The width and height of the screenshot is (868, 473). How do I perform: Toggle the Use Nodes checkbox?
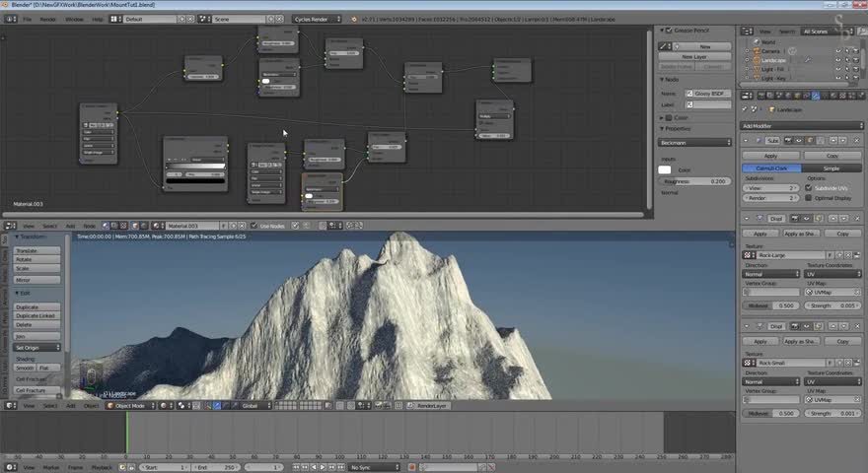(x=253, y=226)
